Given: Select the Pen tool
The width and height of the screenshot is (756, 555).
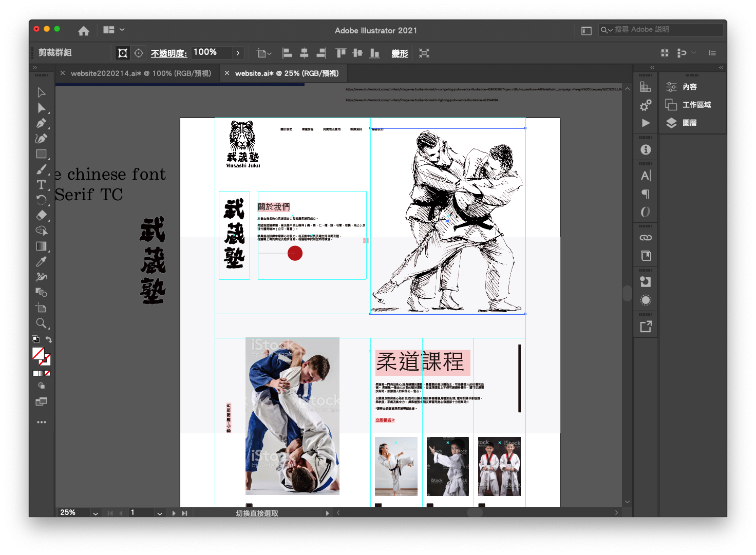Looking at the screenshot, I should coord(42,123).
